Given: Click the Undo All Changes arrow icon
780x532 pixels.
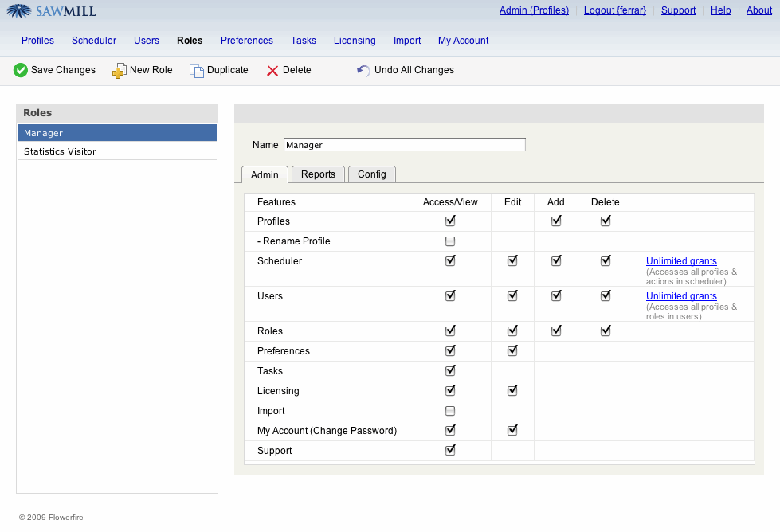Looking at the screenshot, I should click(363, 71).
